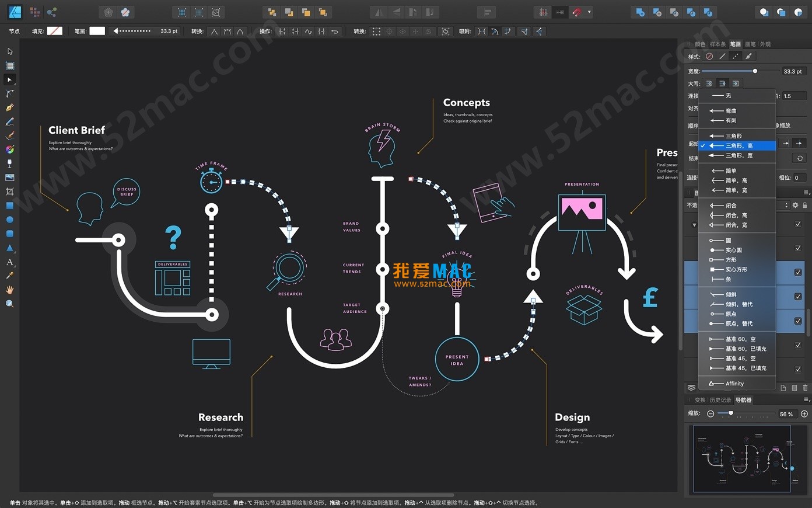Select the Transparency tool
Viewport: 812px width, 508px height.
tap(10, 163)
